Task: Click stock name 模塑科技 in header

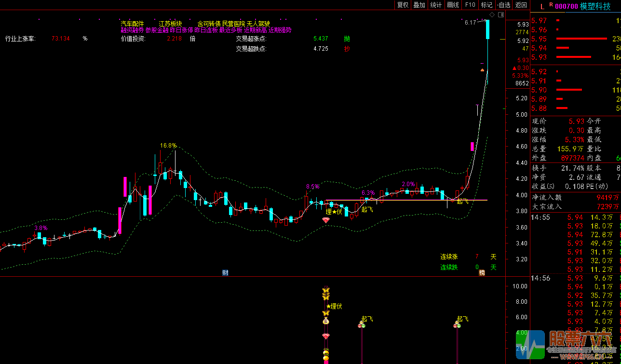Action: coord(595,6)
